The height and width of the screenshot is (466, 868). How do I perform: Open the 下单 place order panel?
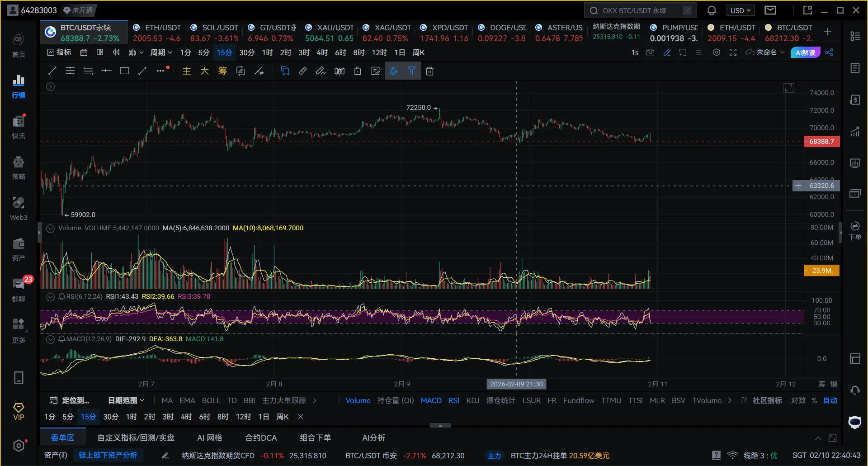855,231
